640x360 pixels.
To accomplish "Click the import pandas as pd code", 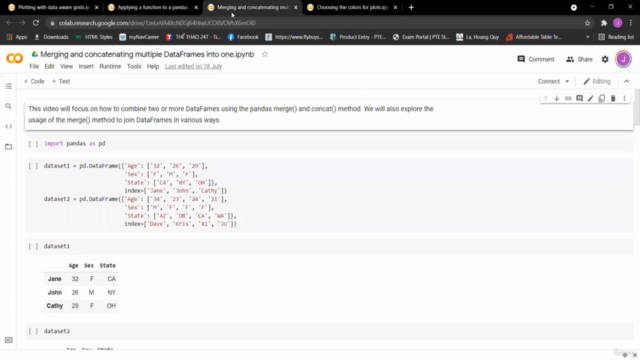I will coord(75,144).
